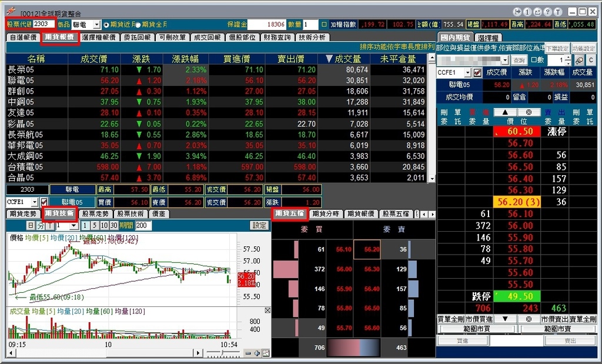Click the chart display icon beside the zoom buttons
Viewport: 602px width, 364px height.
[265, 353]
